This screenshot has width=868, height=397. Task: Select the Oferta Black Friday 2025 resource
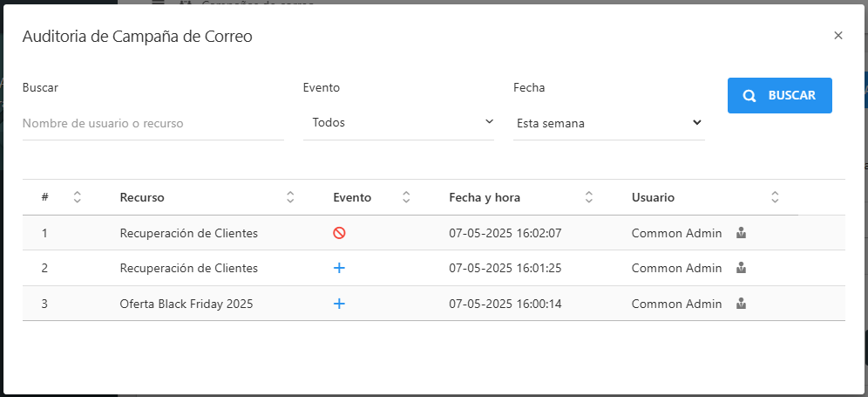[186, 304]
